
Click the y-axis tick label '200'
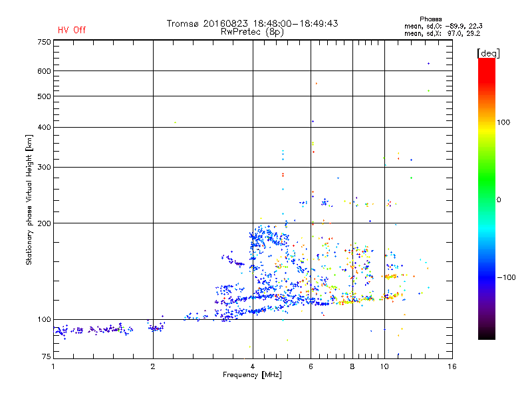coord(44,223)
